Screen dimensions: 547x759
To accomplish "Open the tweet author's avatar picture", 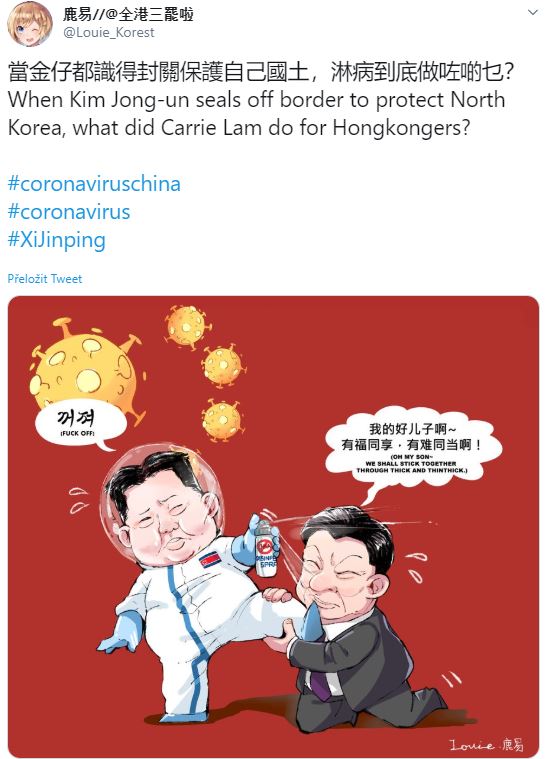I will 30,24.
